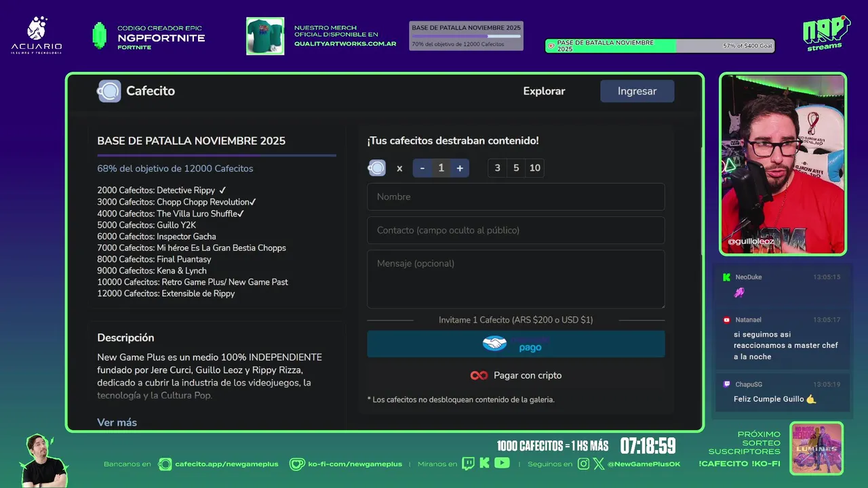Image resolution: width=868 pixels, height=488 pixels.
Task: Focus the Mensaje (opcional) text area
Action: point(516,279)
